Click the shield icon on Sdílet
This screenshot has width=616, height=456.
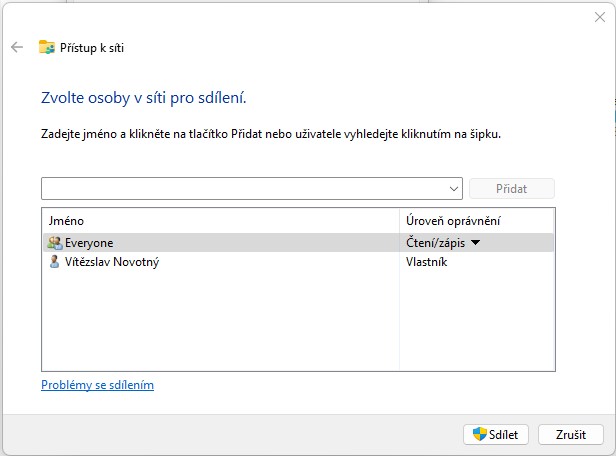480,434
